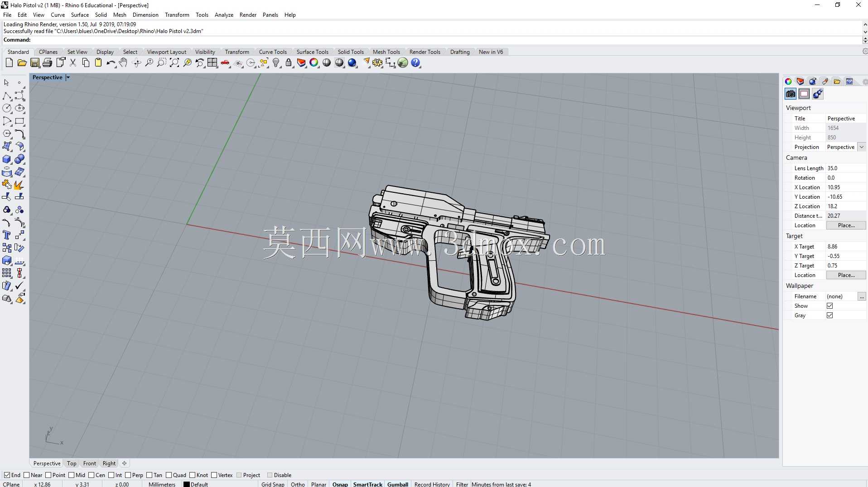Enable the Vertex osnap checkbox

[x=214, y=475]
